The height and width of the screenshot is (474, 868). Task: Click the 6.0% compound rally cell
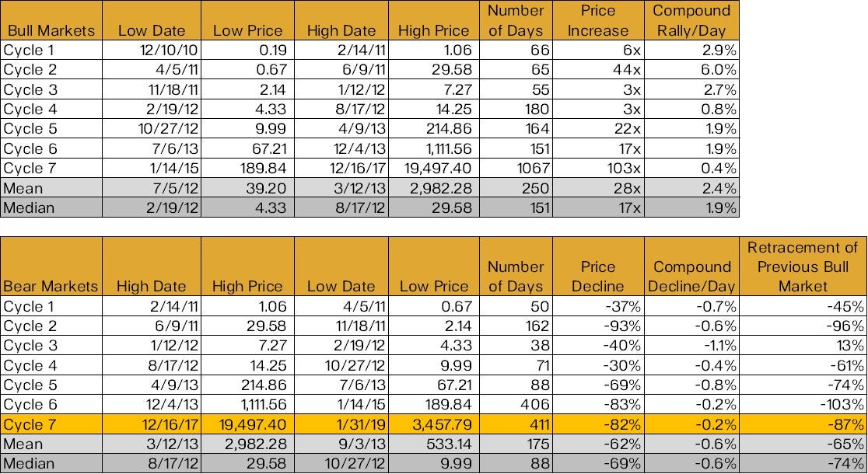coord(691,70)
